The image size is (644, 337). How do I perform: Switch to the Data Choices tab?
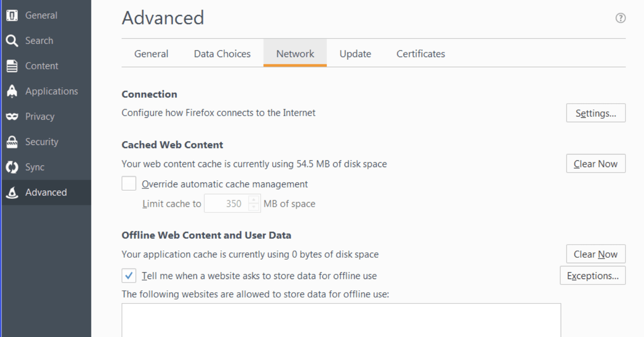pyautogui.click(x=222, y=53)
